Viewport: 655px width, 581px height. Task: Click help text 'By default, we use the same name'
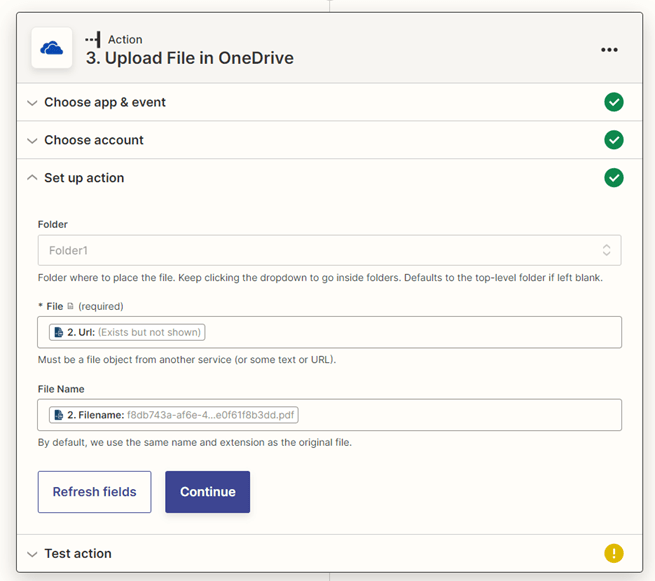pos(195,442)
